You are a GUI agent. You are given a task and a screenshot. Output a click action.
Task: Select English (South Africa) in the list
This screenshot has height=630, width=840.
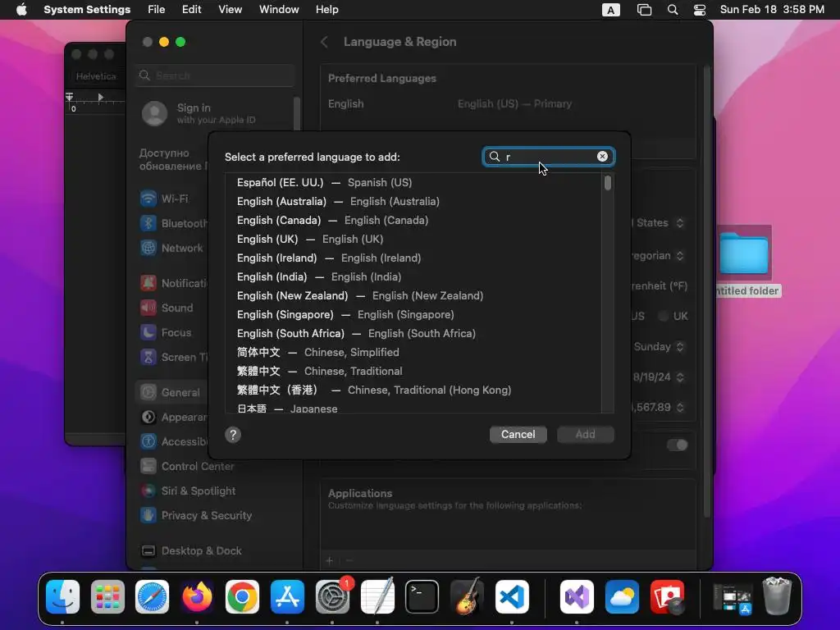coord(413,333)
